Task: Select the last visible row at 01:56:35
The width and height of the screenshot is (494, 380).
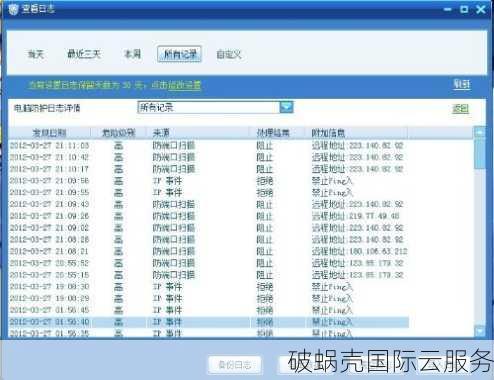Action: pyautogui.click(x=209, y=333)
